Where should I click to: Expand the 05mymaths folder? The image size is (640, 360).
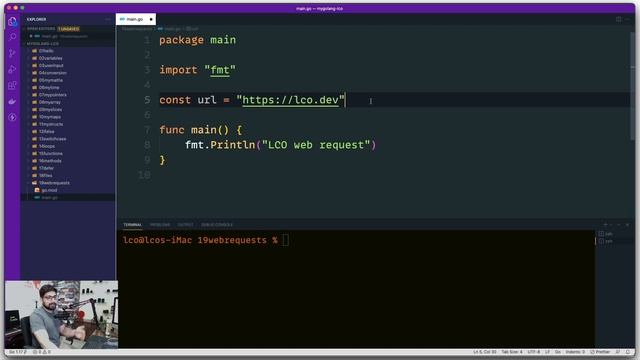coord(51,80)
